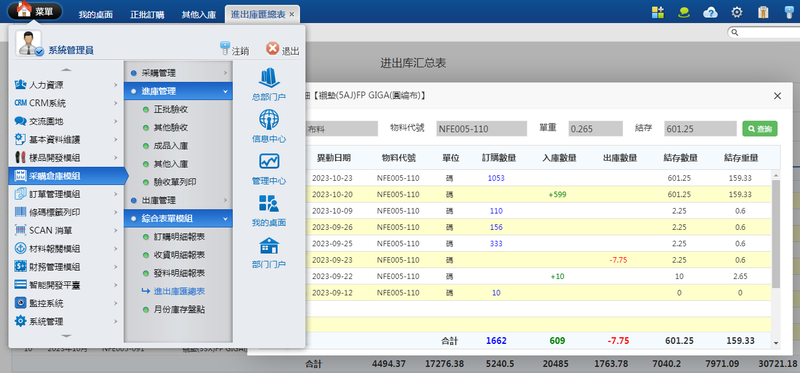Open 發料明細報表 report
The width and height of the screenshot is (800, 373).
(x=180, y=273)
